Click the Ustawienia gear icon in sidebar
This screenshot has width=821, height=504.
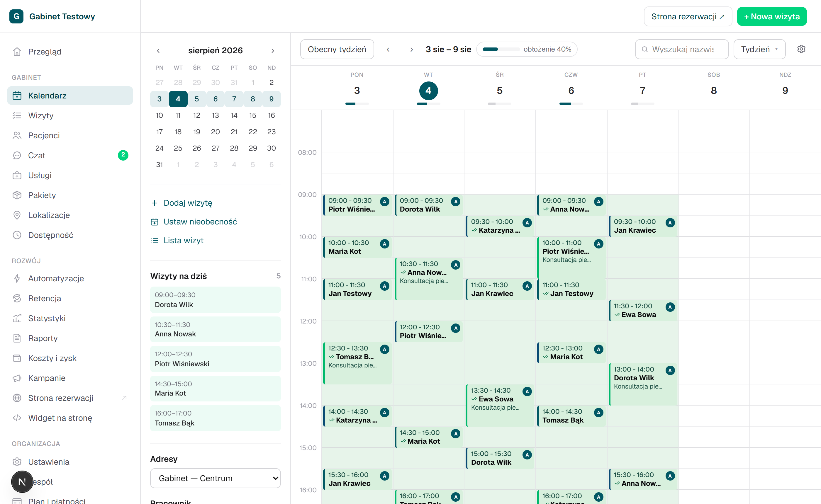17,462
